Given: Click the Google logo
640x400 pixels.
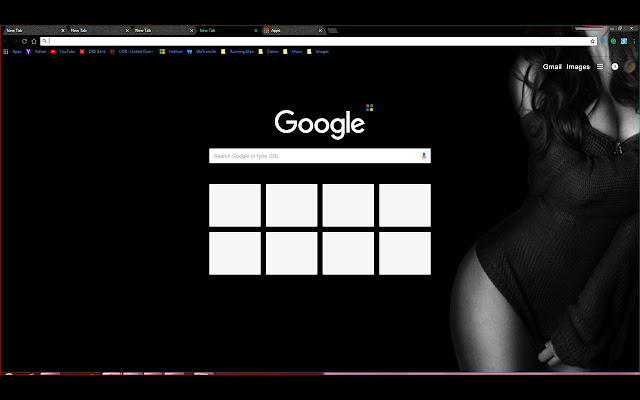Looking at the screenshot, I should pos(320,124).
